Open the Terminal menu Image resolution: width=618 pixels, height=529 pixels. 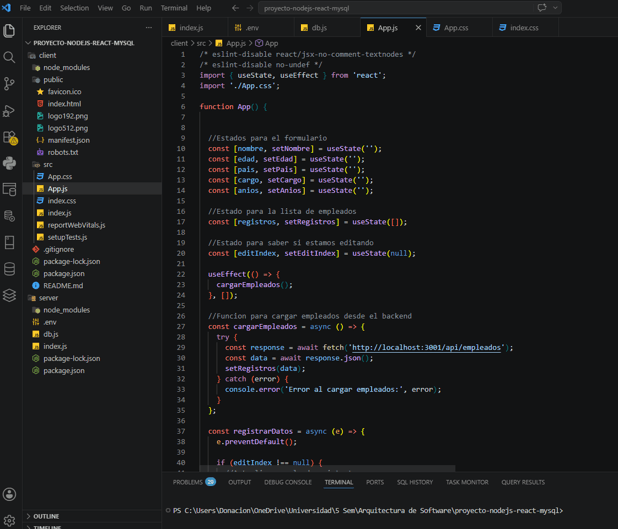[x=174, y=8]
